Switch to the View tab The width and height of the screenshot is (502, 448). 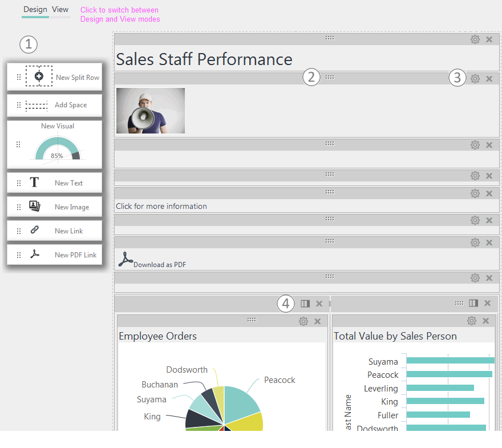(60, 10)
